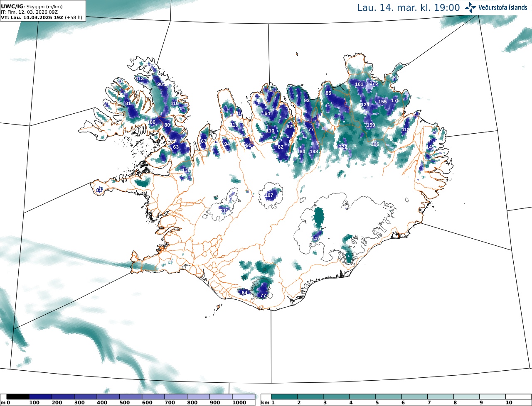This screenshot has height=406, width=532.
Task: Click the visibility value 130 on the map
Action: pos(187,170)
